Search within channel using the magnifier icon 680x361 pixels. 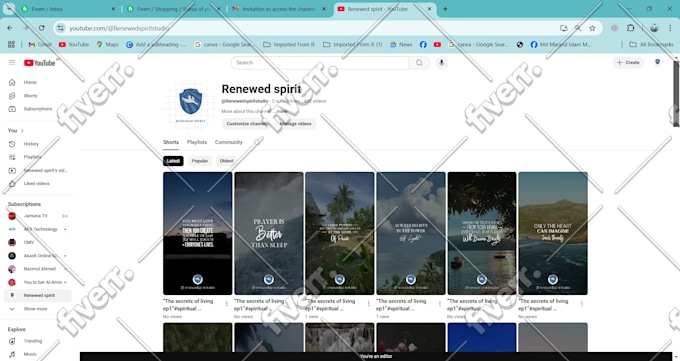pos(257,142)
